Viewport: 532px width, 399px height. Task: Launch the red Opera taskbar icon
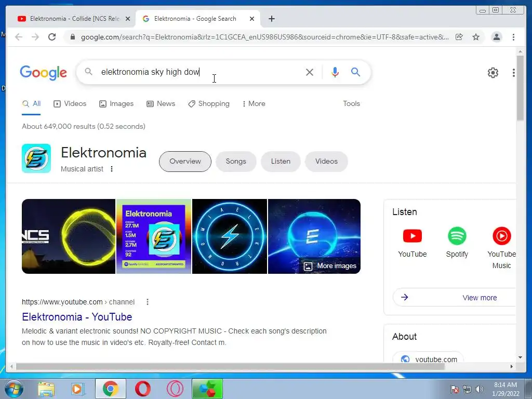click(x=143, y=389)
